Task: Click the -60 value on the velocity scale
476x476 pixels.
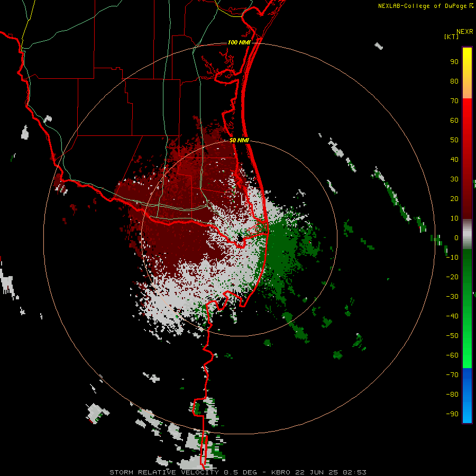Action: (x=452, y=355)
